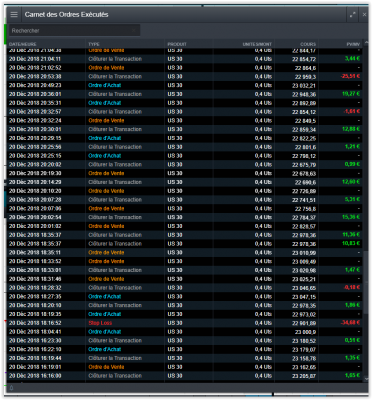Click US 30 product in the 20:53:38 row
The width and height of the screenshot is (372, 400).
[x=175, y=76]
